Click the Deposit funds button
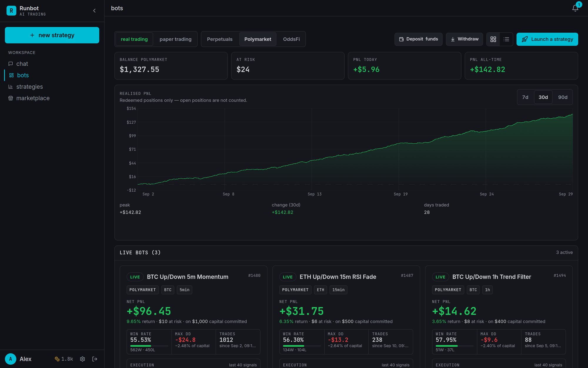The height and width of the screenshot is (368, 588). [418, 39]
